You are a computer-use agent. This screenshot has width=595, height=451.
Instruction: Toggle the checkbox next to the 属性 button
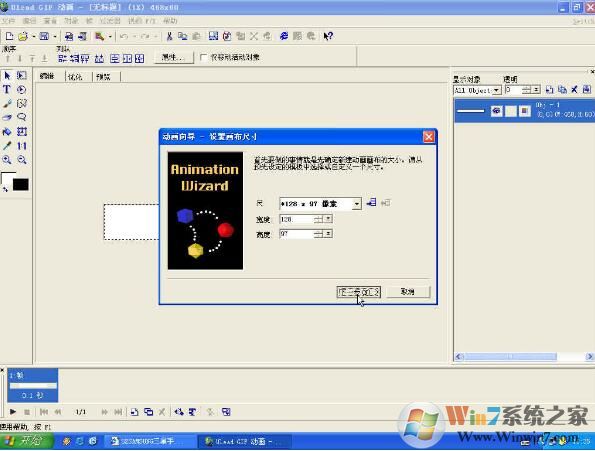[x=203, y=57]
